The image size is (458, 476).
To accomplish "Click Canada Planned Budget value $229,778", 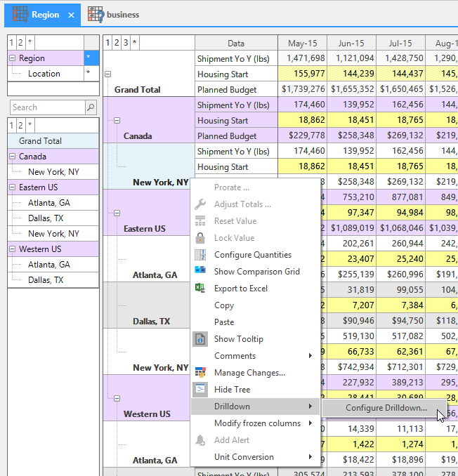I will click(303, 135).
